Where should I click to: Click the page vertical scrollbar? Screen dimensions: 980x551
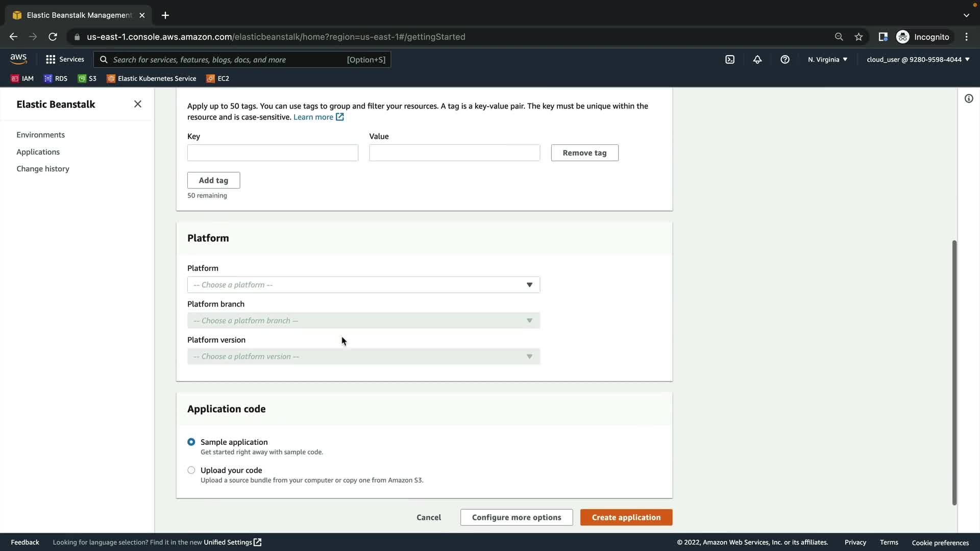coord(954,372)
